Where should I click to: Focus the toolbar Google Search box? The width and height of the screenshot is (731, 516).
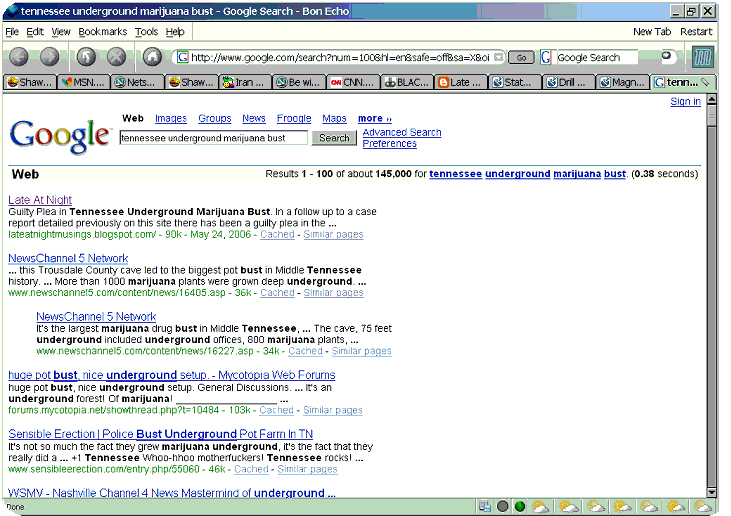597,57
